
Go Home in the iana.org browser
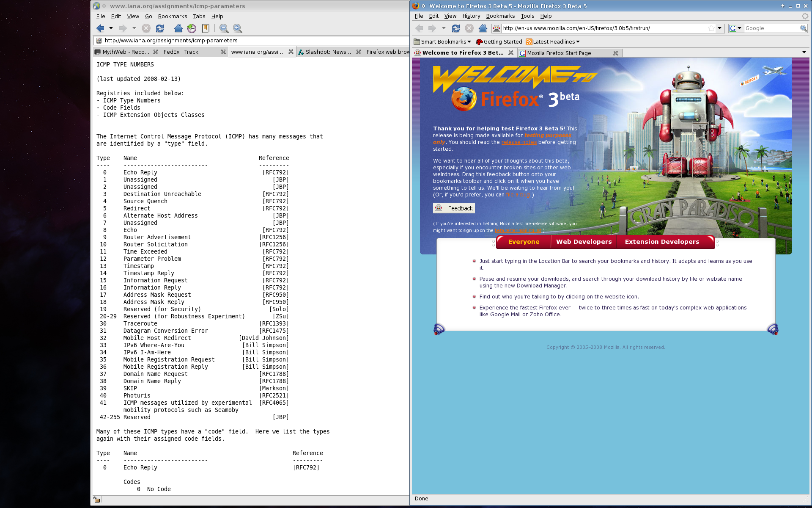(178, 28)
